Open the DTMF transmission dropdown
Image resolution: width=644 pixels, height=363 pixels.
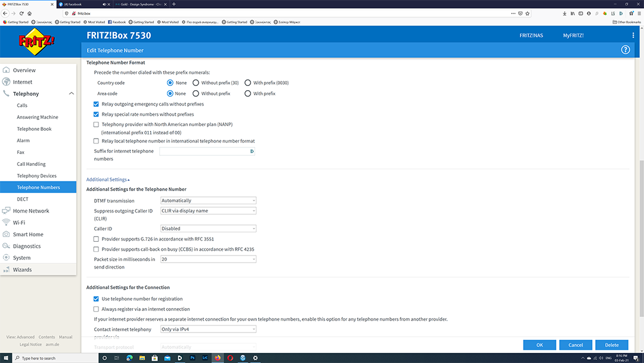click(208, 201)
